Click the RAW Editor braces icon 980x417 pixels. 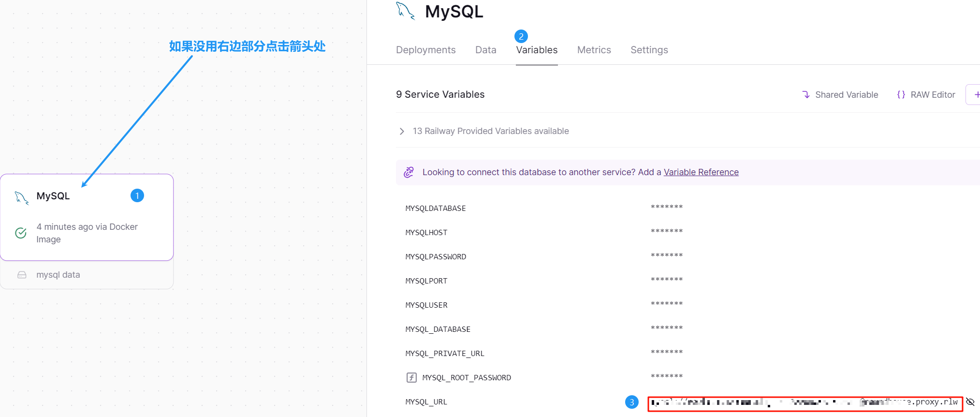pyautogui.click(x=901, y=95)
